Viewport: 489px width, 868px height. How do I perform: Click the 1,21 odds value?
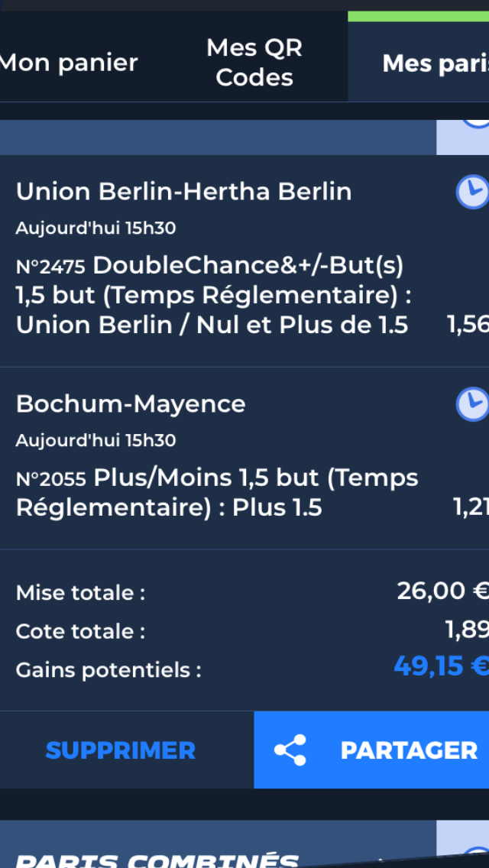[x=471, y=507]
